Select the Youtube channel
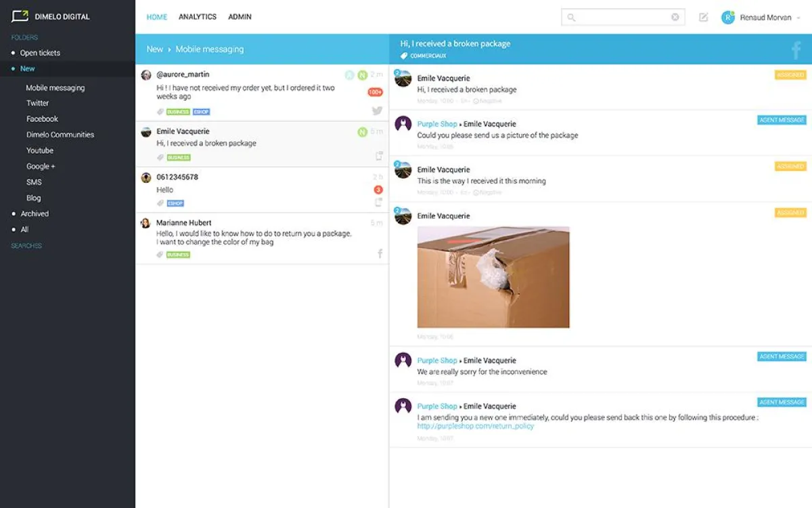 (40, 150)
